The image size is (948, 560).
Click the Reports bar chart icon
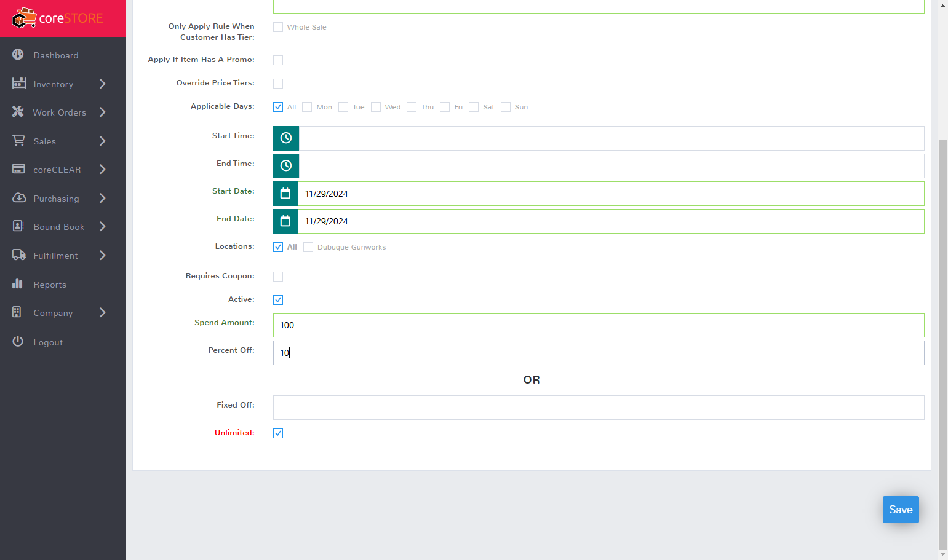(x=18, y=284)
